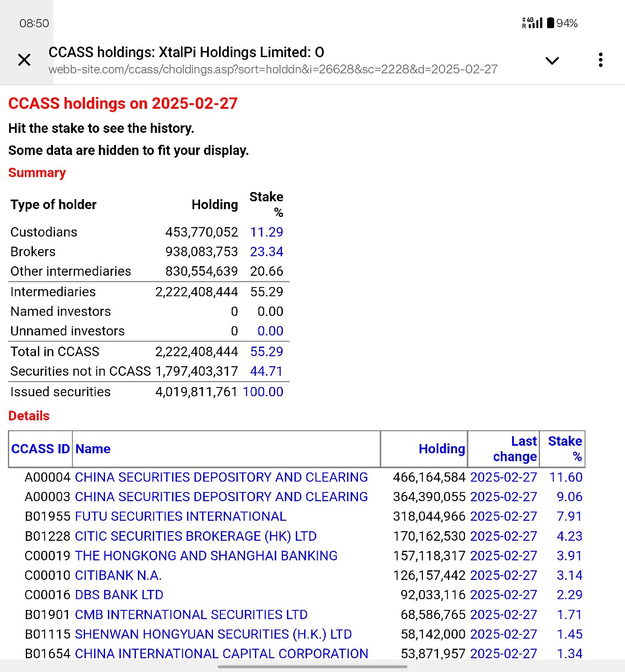View DBS Bank 2.29 stake history
The image size is (625, 672).
(570, 595)
